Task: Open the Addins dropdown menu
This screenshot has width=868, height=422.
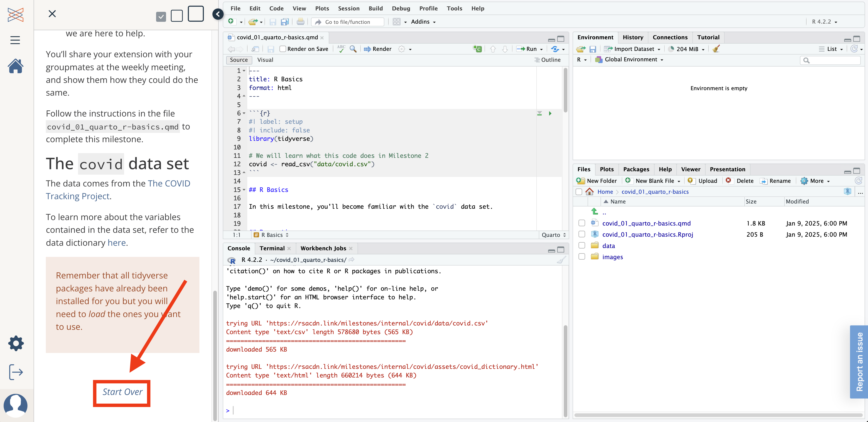Action: [x=423, y=22]
